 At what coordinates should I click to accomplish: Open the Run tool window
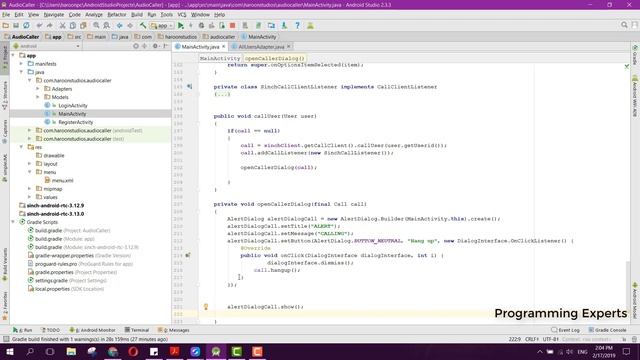click(23, 330)
